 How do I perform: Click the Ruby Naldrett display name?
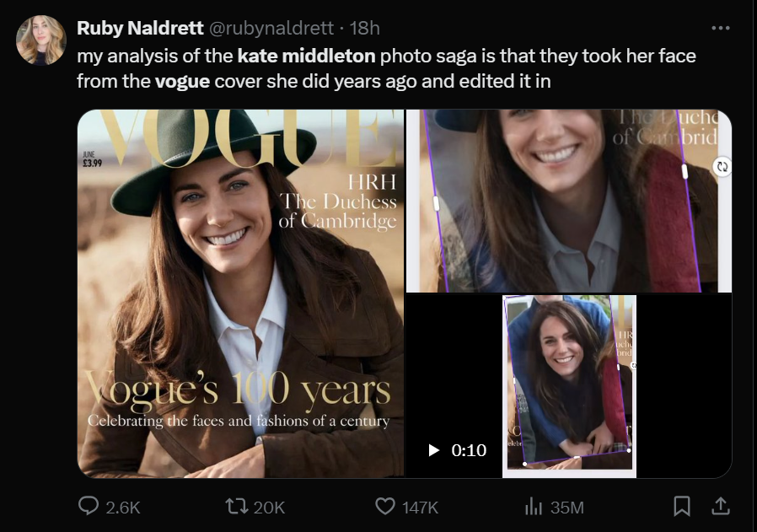pos(139,28)
